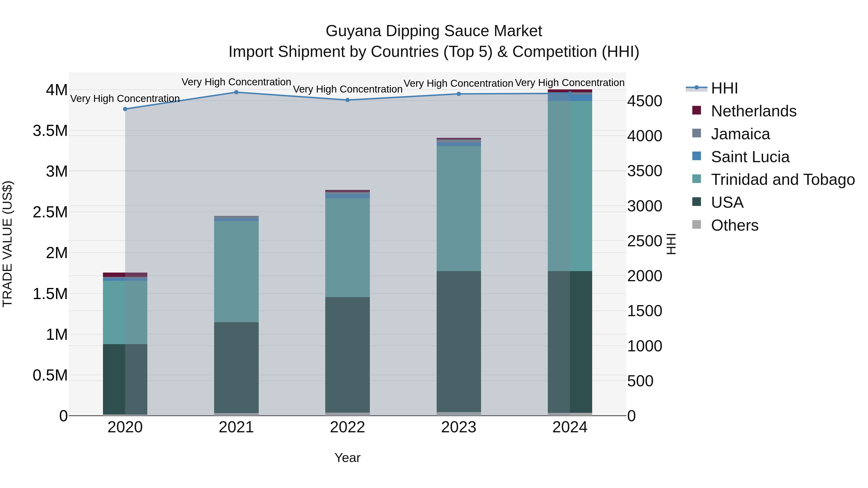The width and height of the screenshot is (868, 488).
Task: Click the 2021 x-axis label
Action: pos(236,427)
